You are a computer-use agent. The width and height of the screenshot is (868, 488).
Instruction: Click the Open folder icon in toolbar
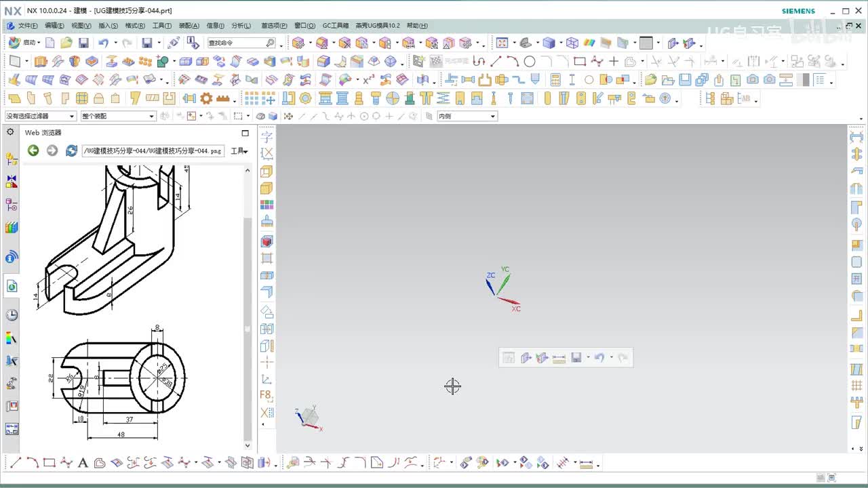(x=66, y=43)
